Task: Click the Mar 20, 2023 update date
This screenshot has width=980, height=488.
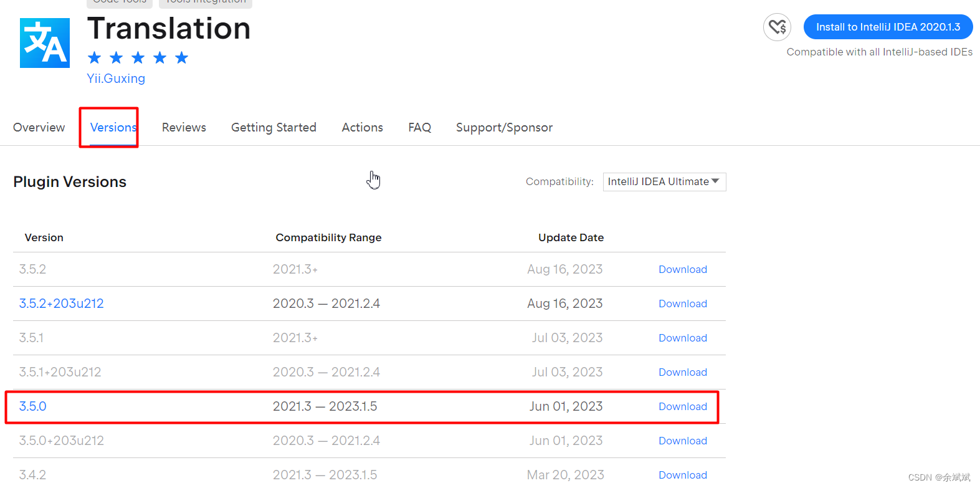Action: 565,475
